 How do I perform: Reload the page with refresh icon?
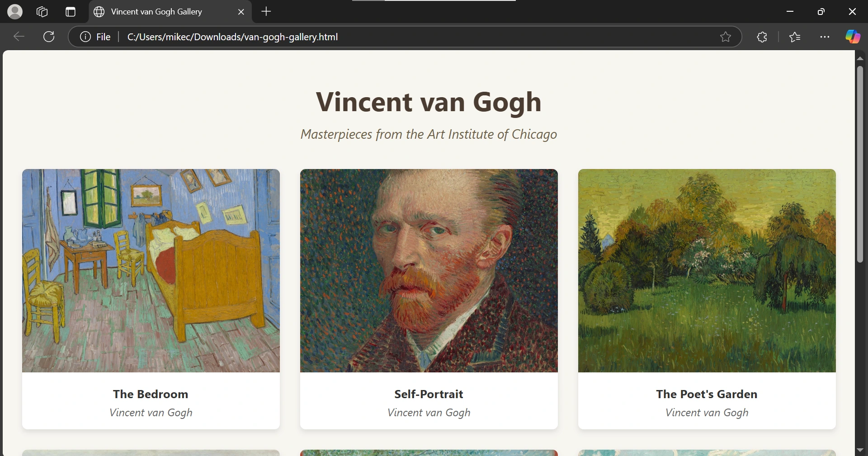tap(49, 37)
